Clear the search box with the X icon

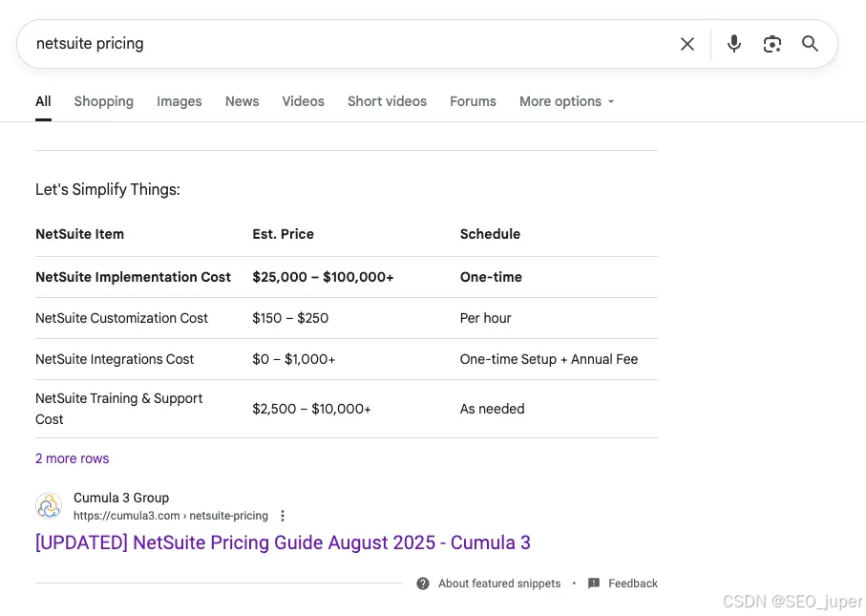(687, 44)
